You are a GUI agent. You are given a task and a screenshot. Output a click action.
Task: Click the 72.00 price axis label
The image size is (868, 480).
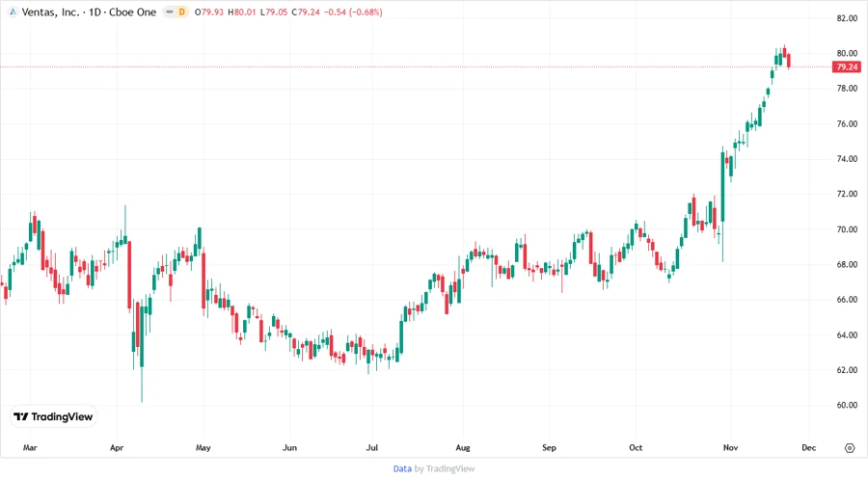click(x=847, y=194)
